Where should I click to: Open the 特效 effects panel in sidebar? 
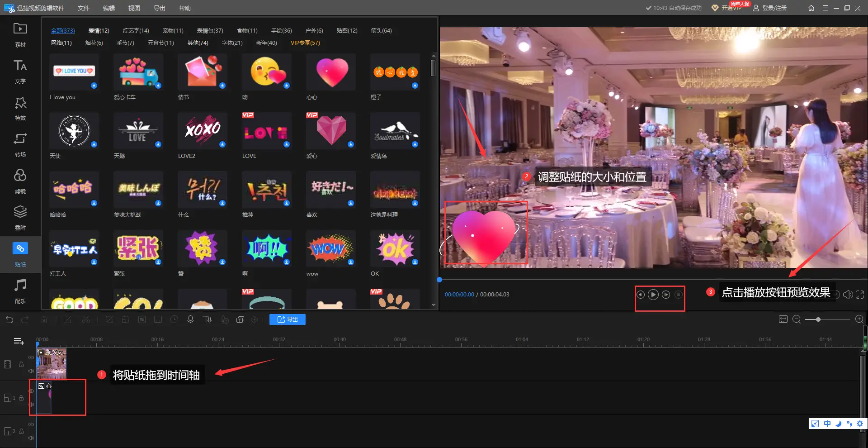[x=20, y=108]
